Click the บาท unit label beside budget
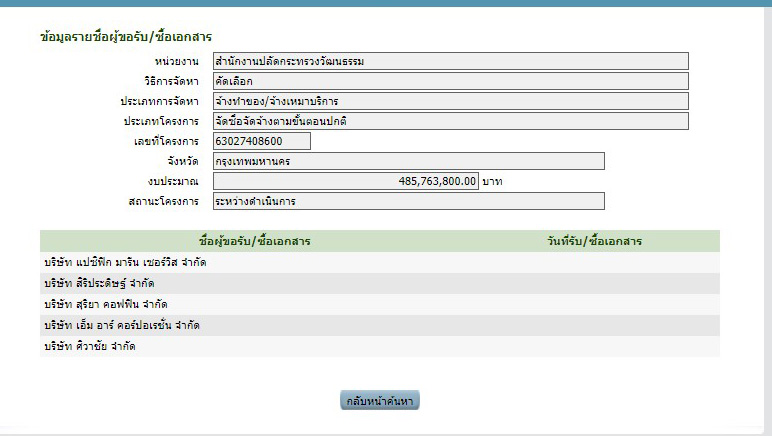Screen dimensions: 772x436 (x=492, y=182)
